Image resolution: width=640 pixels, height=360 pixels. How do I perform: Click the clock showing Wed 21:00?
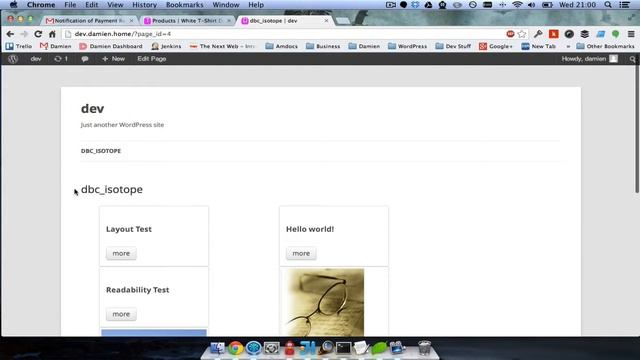point(577,5)
